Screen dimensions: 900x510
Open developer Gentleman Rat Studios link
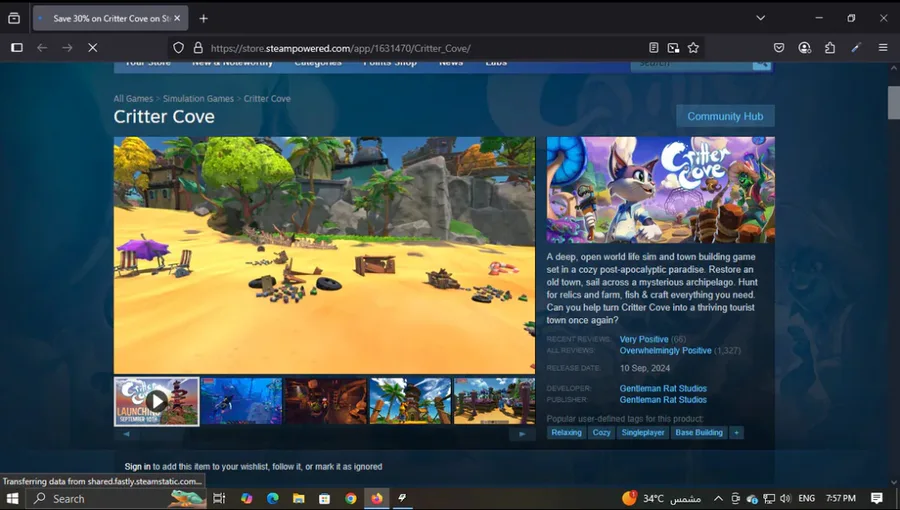pyautogui.click(x=663, y=388)
